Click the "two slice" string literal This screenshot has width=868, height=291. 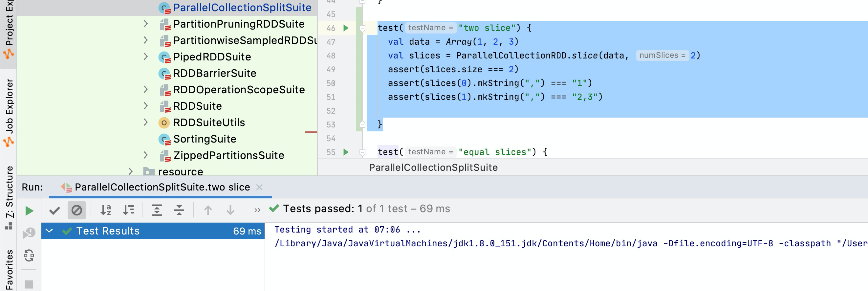(487, 28)
